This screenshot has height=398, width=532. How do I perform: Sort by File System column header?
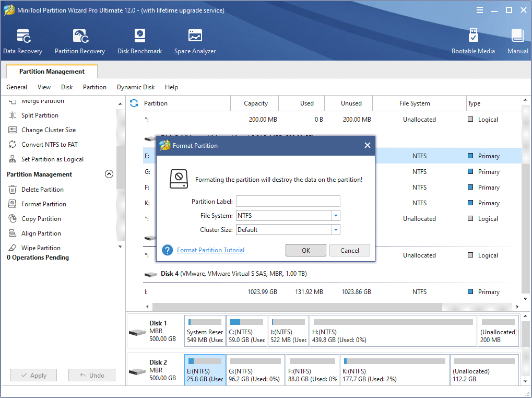click(x=419, y=103)
